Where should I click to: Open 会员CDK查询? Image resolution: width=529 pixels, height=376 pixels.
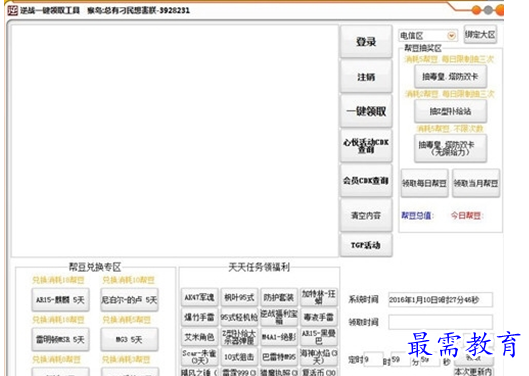pyautogui.click(x=366, y=181)
